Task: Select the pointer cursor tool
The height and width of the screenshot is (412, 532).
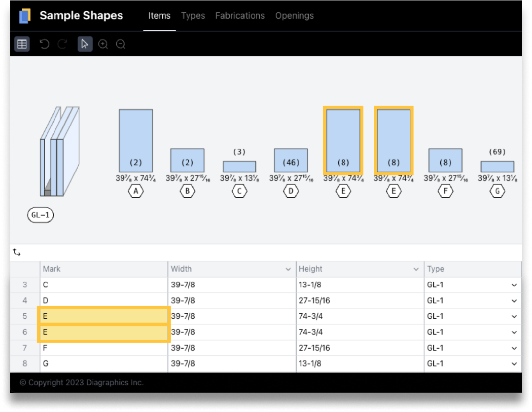Action: [x=85, y=44]
